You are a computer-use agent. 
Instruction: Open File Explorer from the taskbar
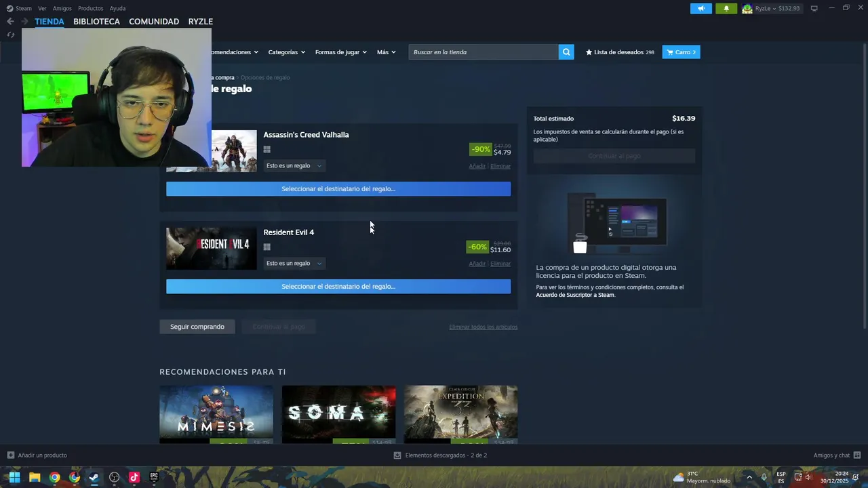(x=35, y=477)
